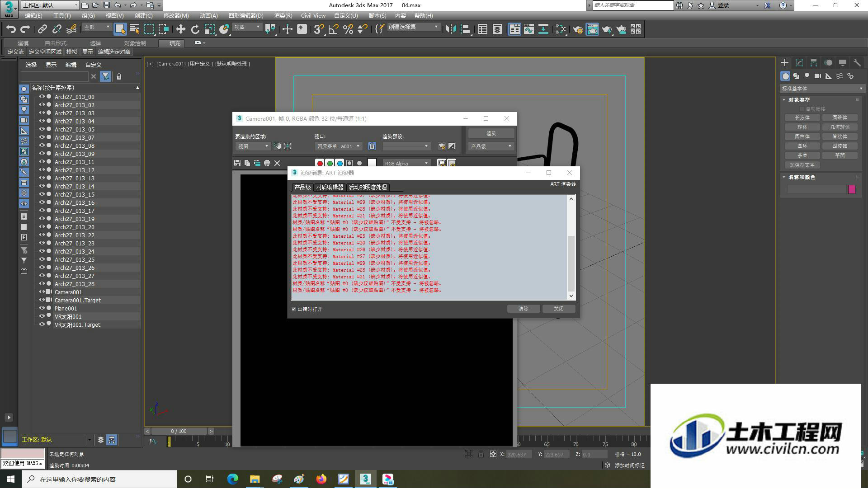The image size is (868, 489).
Task: Open the Utilities wrench panel icon
Action: click(857, 63)
